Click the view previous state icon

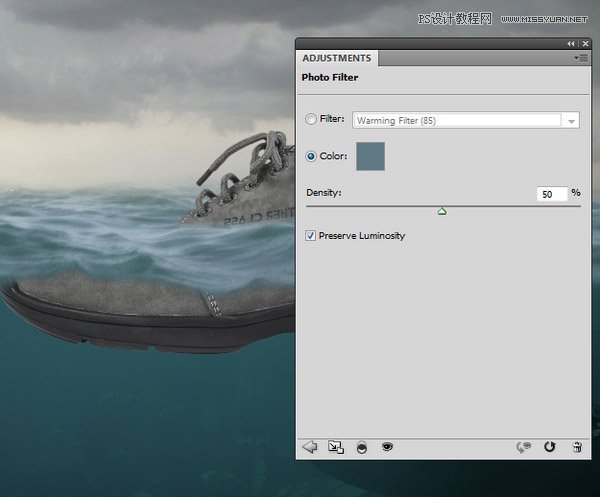tap(523, 447)
